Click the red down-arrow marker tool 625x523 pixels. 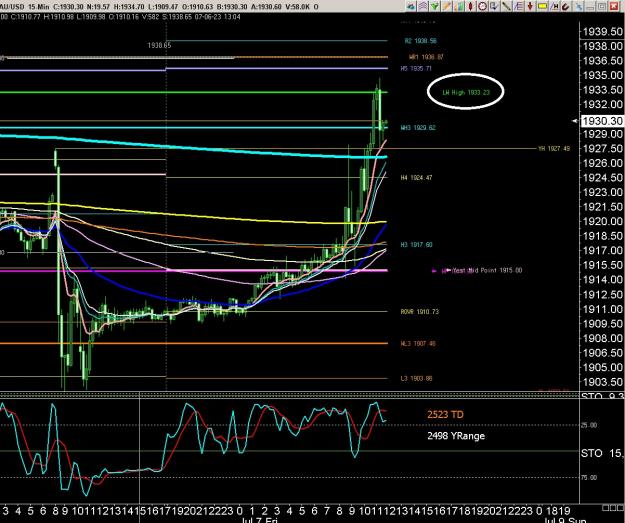(x=530, y=6)
